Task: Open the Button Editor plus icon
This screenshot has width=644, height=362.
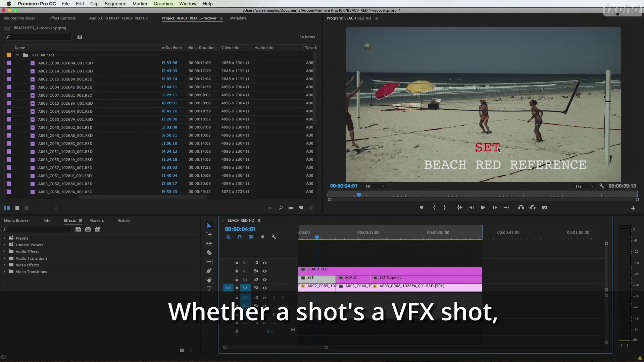Action: (633, 208)
